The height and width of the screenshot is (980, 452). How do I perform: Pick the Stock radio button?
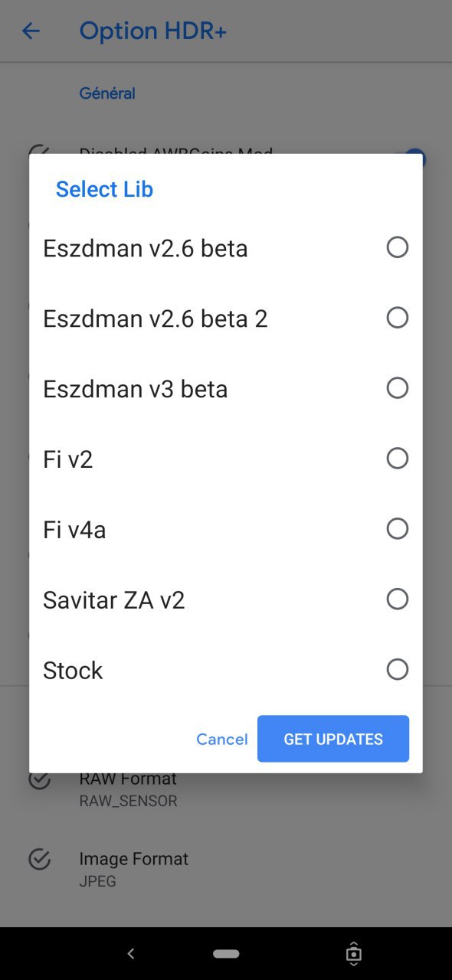pyautogui.click(x=397, y=669)
